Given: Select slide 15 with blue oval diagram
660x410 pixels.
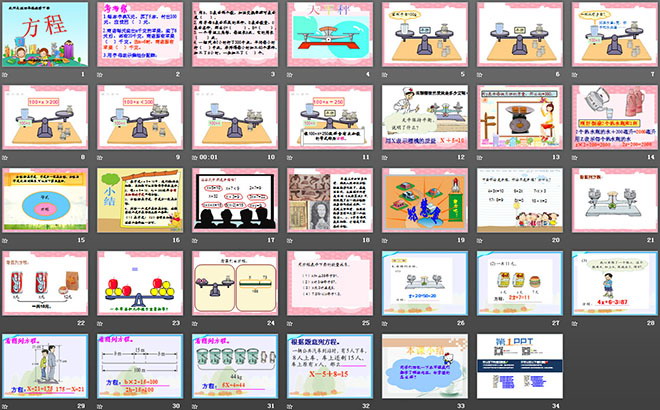Looking at the screenshot, I should 45,200.
